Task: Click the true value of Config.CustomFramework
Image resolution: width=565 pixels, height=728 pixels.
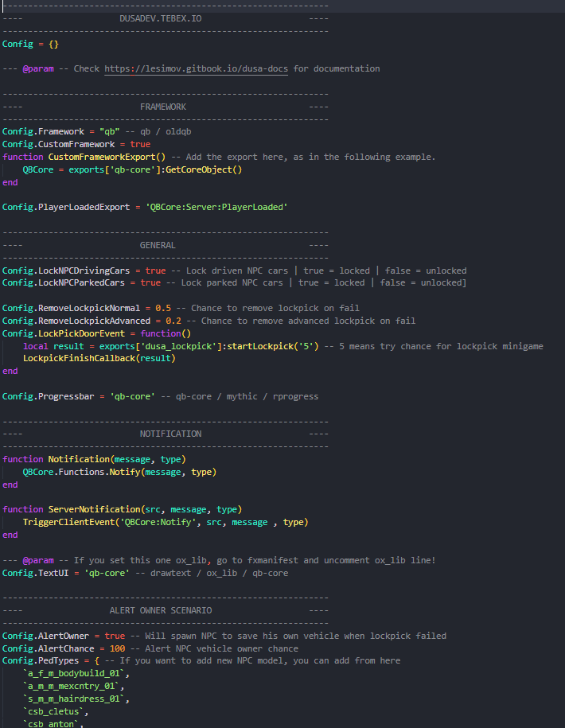Action: pyautogui.click(x=139, y=144)
